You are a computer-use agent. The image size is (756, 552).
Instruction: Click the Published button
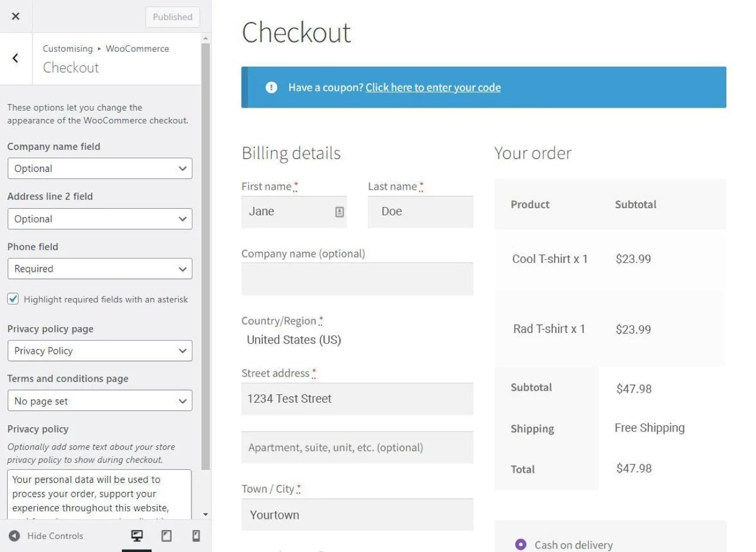click(x=172, y=17)
